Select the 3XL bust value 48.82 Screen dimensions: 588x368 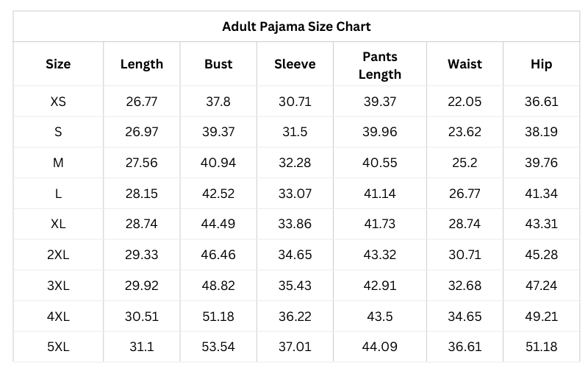218,286
